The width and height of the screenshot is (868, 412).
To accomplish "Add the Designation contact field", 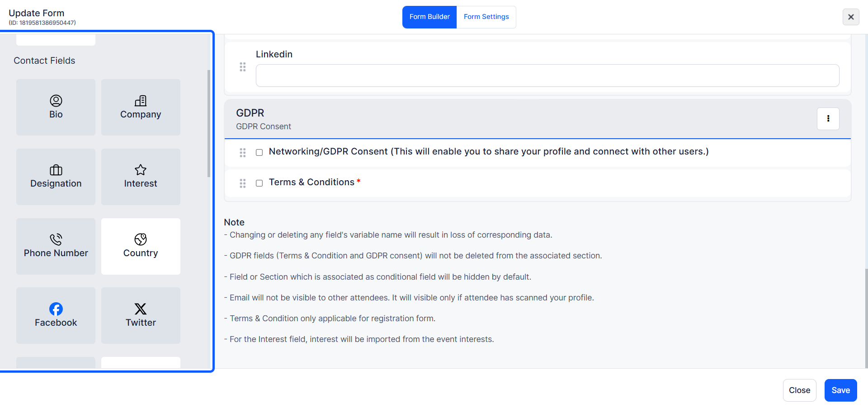I will pyautogui.click(x=56, y=177).
